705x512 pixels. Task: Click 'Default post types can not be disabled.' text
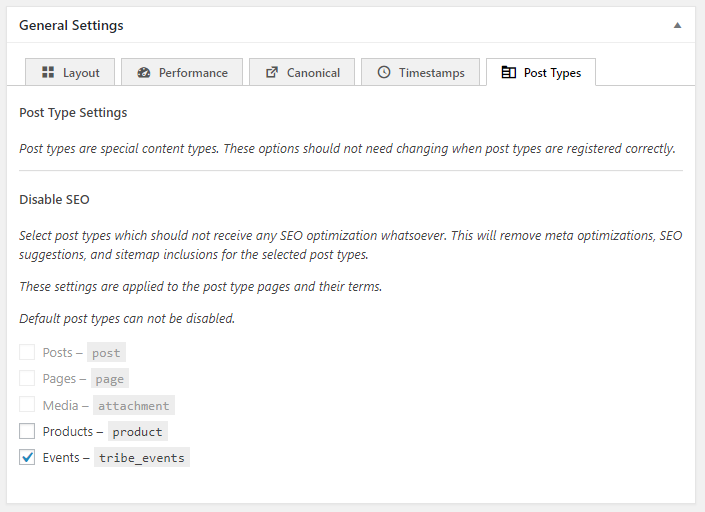pos(127,318)
